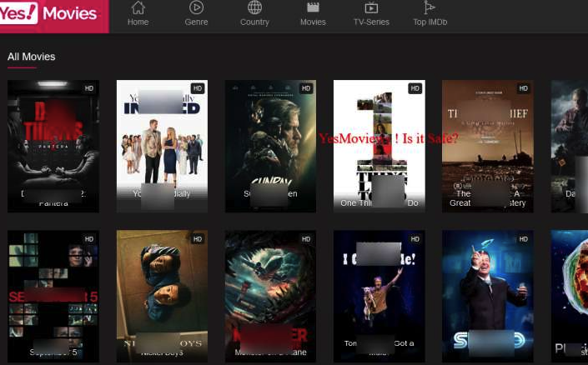Go to the Movies menu label
Image resolution: width=588 pixels, height=365 pixels.
point(313,22)
